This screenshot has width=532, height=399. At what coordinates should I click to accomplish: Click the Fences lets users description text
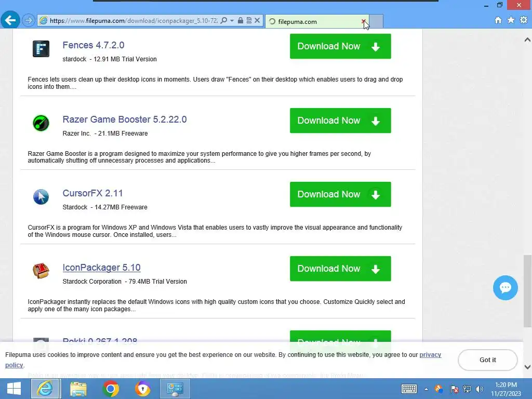click(215, 83)
